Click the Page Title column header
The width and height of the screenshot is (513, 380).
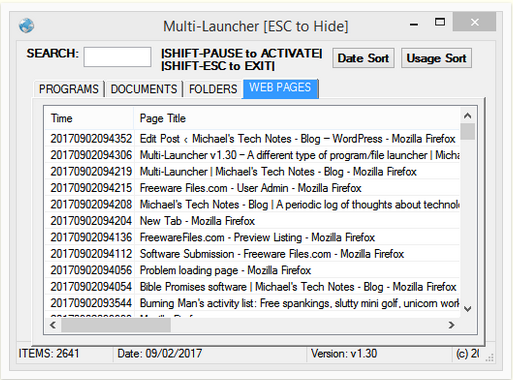(x=297, y=118)
